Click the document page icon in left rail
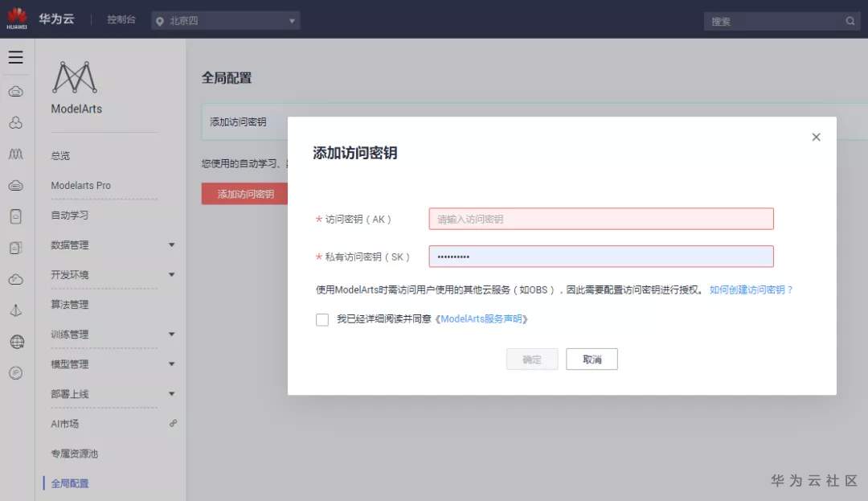 [16, 216]
